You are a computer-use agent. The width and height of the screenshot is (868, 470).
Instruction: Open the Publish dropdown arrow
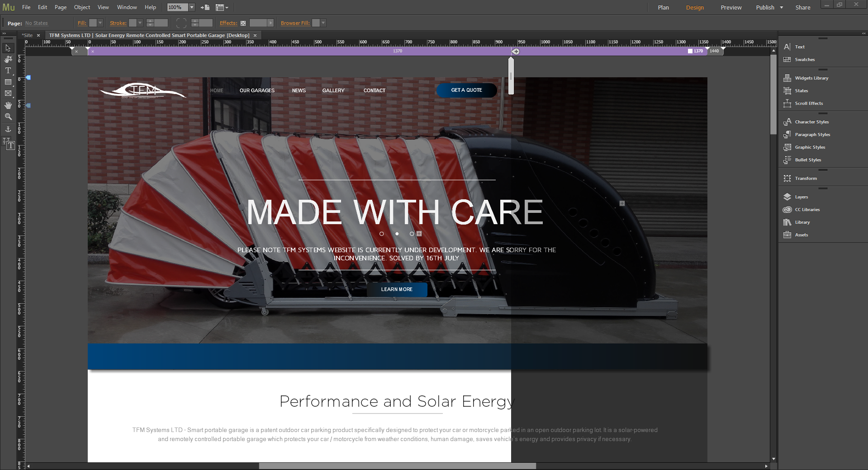click(x=781, y=7)
